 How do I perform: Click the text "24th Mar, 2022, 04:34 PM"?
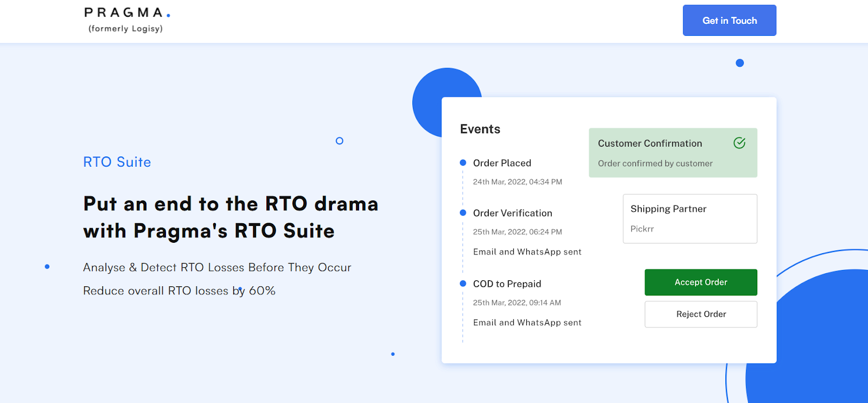(518, 182)
